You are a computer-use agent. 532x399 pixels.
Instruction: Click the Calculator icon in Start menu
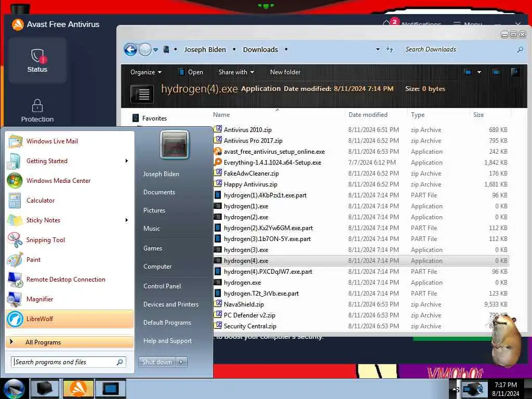[x=15, y=201]
